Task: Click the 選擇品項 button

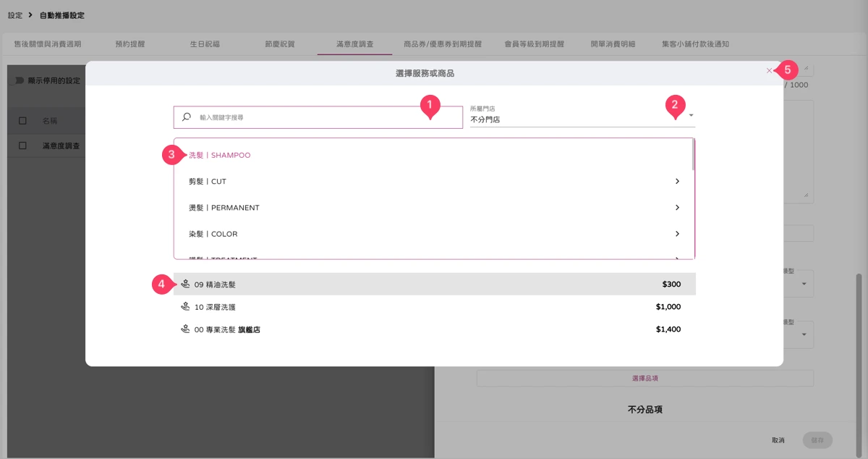Action: [645, 379]
